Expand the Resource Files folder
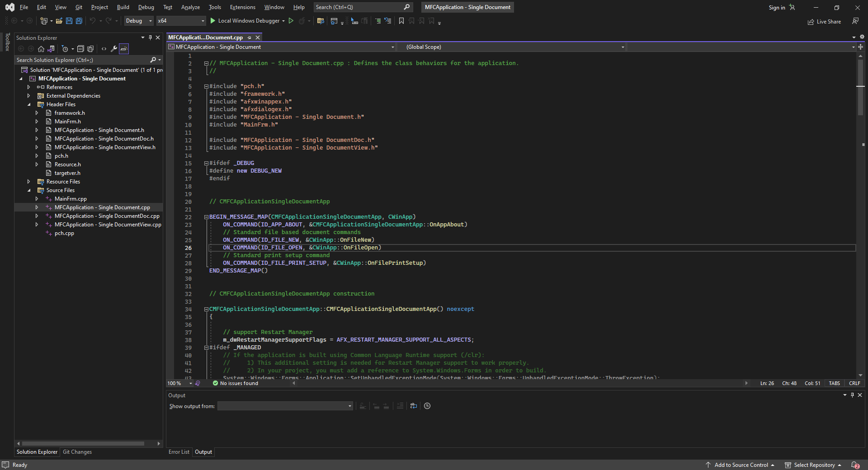Viewport: 868px width, 470px height. (x=28, y=182)
